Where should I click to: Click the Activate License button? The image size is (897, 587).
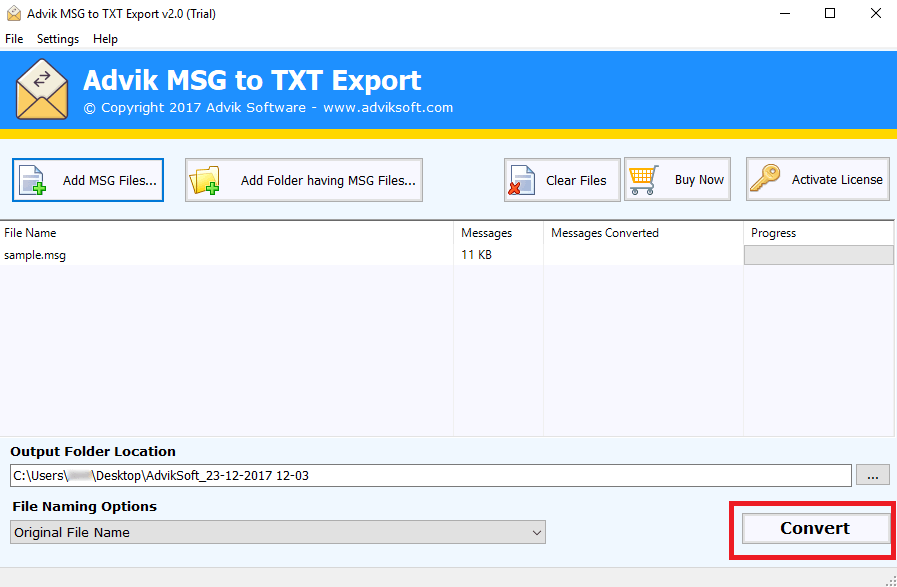pos(817,179)
